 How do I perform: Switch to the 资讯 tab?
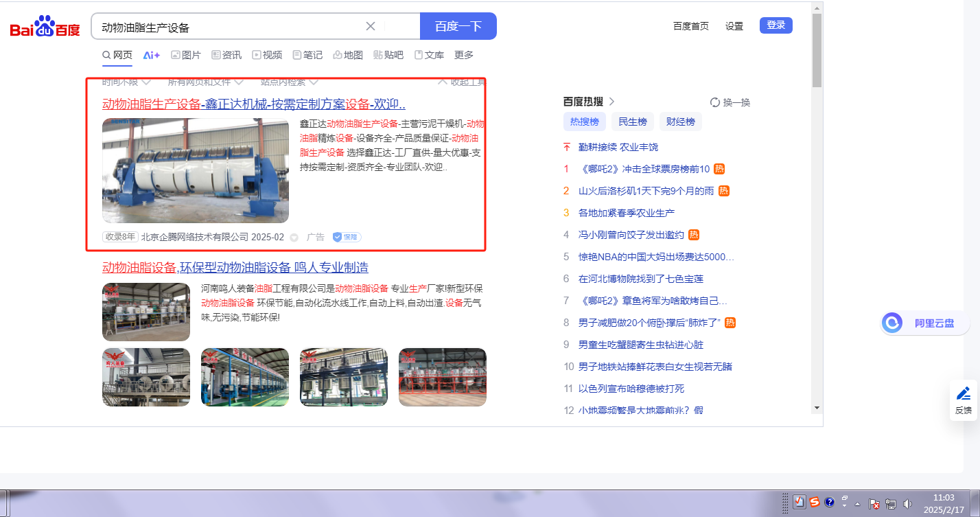tap(226, 55)
